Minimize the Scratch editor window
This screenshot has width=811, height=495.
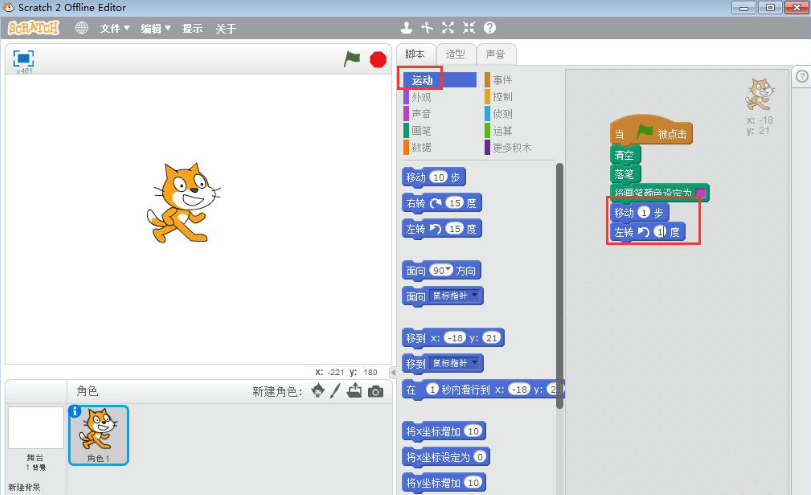(743, 8)
